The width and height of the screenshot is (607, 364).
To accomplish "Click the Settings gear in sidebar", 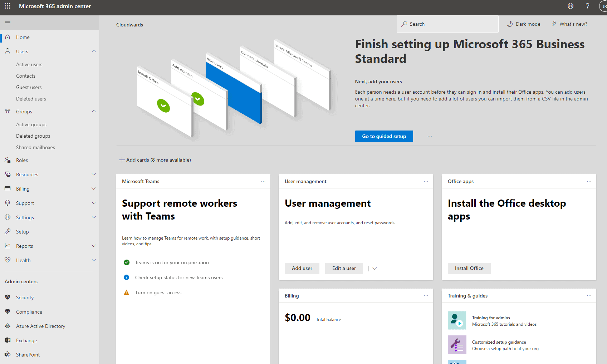I will pyautogui.click(x=8, y=217).
